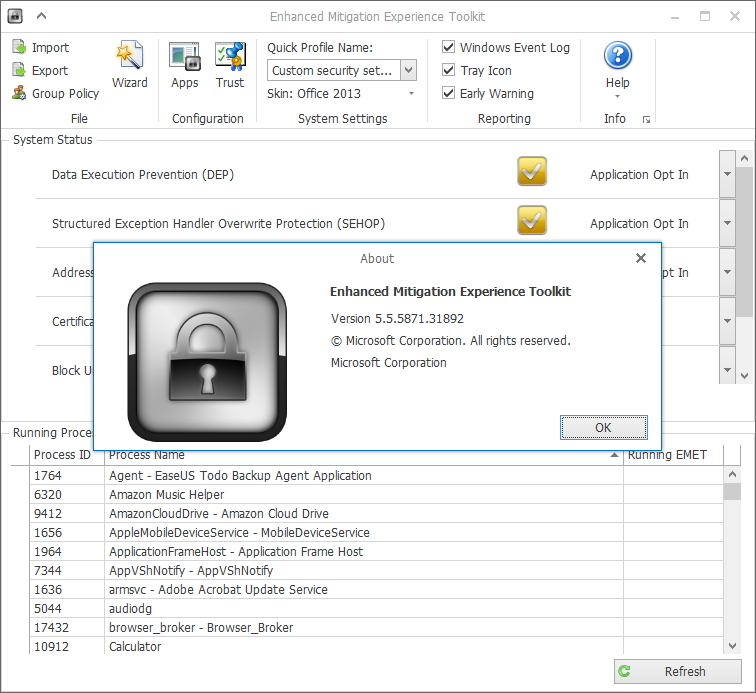Expand the Certificate row setting dropdown
Screen dimensions: 756x693
[x=727, y=321]
